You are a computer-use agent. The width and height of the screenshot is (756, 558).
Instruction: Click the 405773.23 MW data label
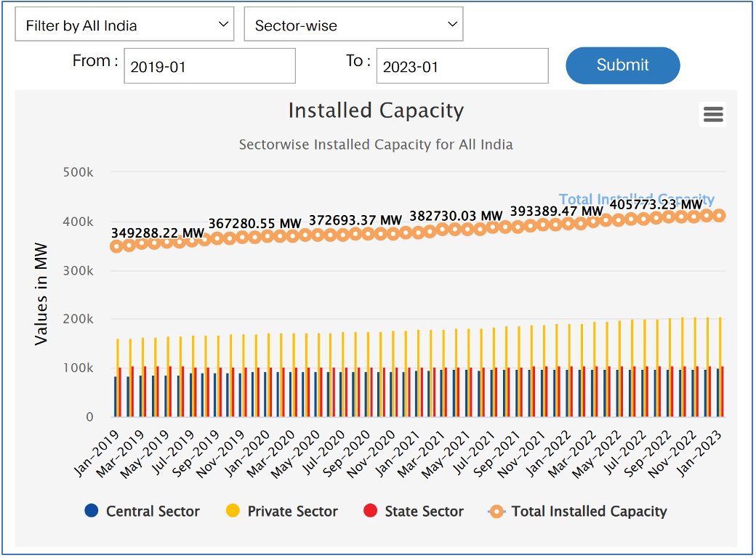[x=656, y=205]
